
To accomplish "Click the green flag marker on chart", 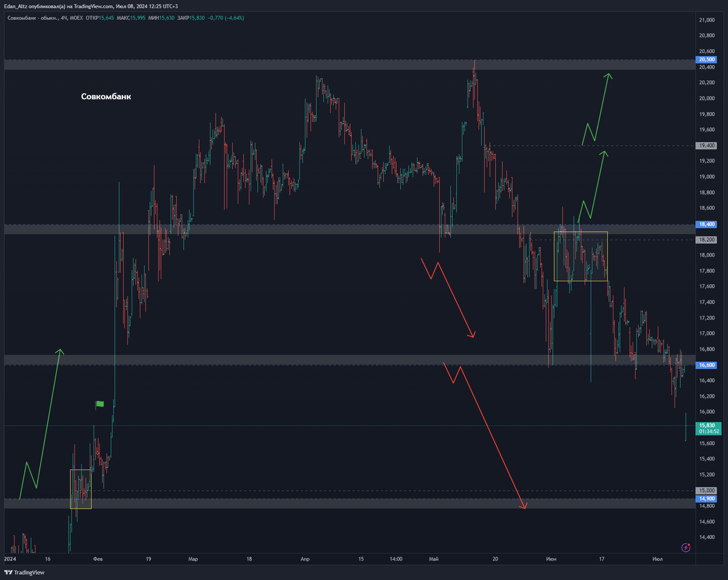I will click(x=100, y=403).
